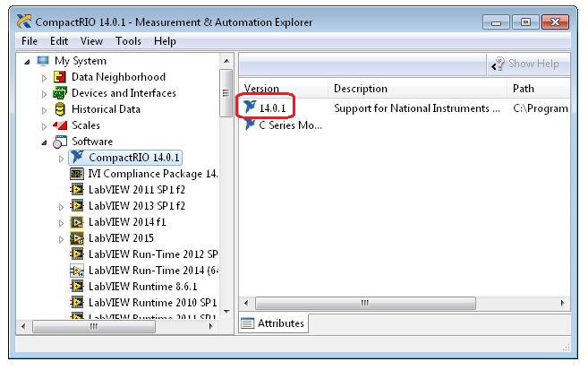Open the Tools menu
This screenshot has height=370, width=588.
click(128, 41)
